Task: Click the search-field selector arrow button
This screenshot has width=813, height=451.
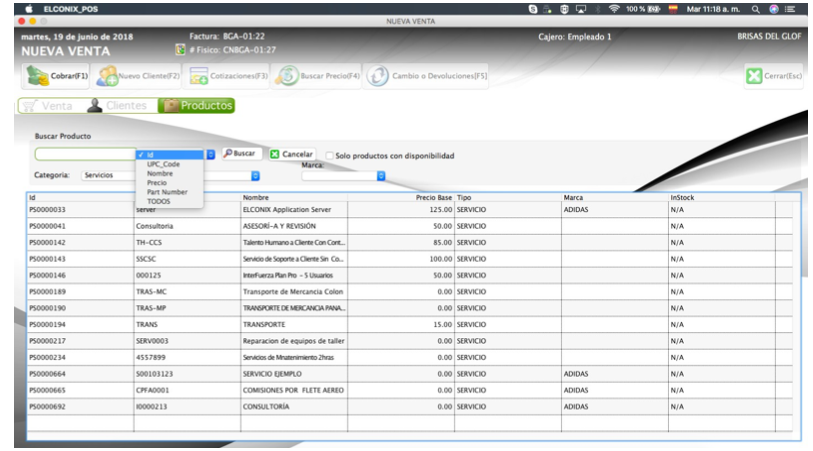Action: click(x=211, y=154)
